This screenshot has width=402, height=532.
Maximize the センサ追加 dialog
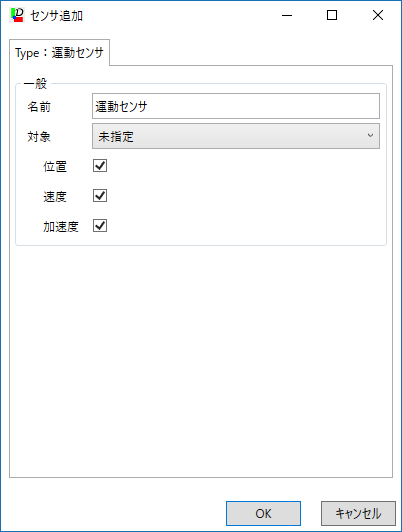332,15
